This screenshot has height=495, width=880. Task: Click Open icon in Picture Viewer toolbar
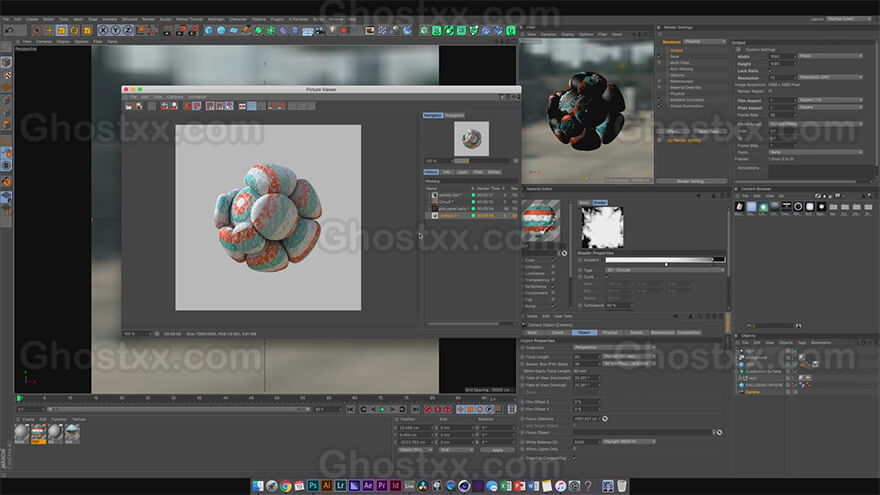[x=129, y=106]
